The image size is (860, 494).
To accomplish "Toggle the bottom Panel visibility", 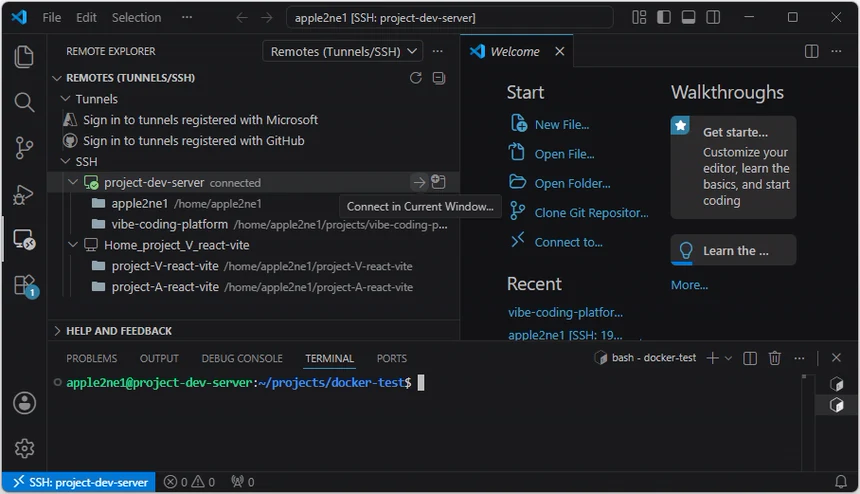I will (x=688, y=18).
